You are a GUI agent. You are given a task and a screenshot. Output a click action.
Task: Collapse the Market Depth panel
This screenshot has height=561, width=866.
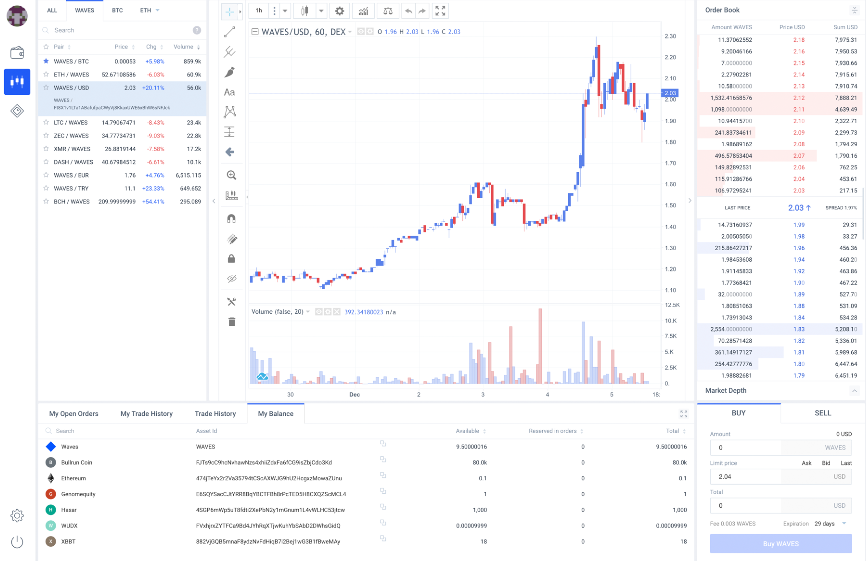[853, 391]
